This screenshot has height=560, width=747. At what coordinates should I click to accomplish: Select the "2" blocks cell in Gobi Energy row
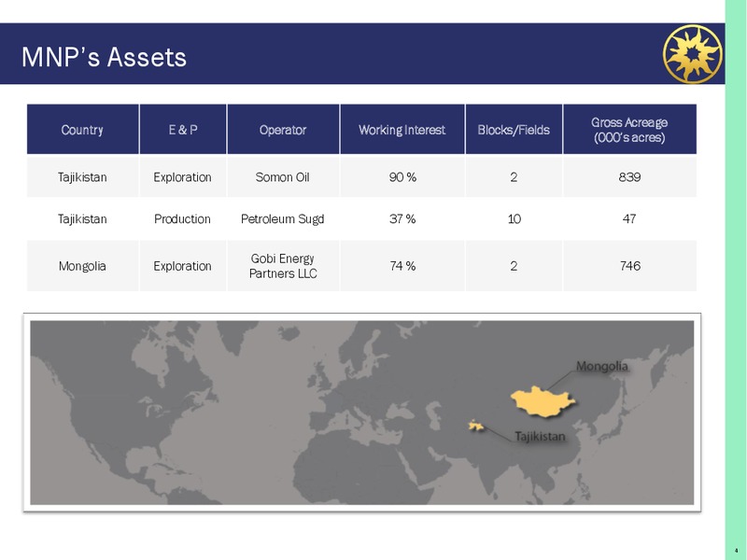pos(514,266)
